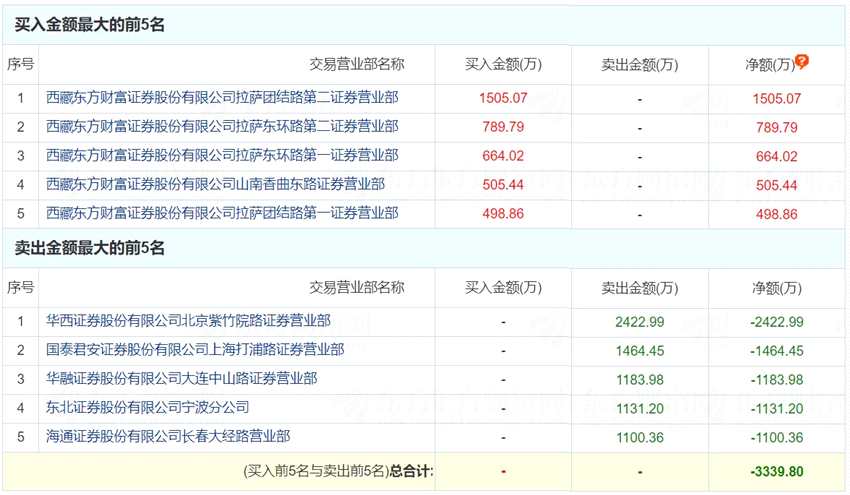Open 东北证券宁波分公司 link
850x495 pixels.
click(x=147, y=407)
